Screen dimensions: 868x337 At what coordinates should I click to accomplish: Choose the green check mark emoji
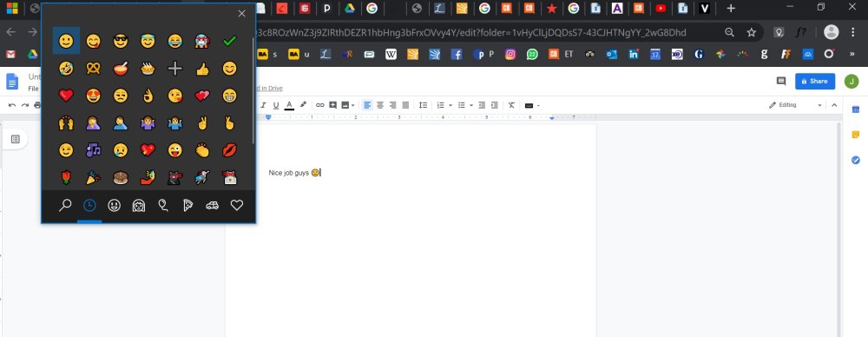(230, 41)
